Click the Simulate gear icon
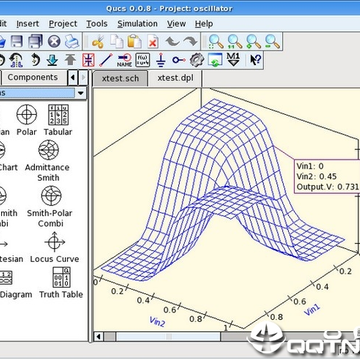Viewport: 360px width, 360px height. click(197, 60)
